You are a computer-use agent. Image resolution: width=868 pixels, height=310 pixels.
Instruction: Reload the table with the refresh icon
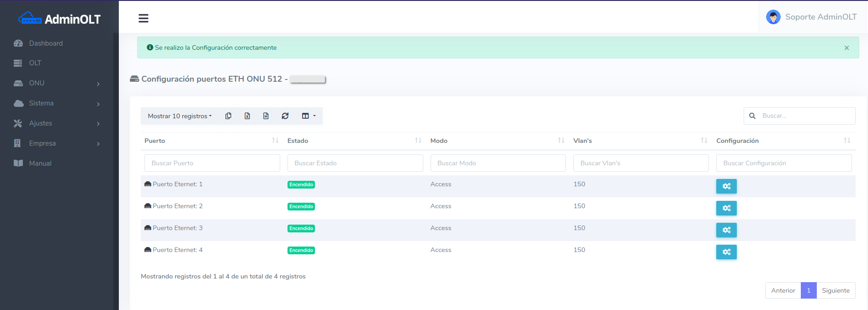pos(285,116)
